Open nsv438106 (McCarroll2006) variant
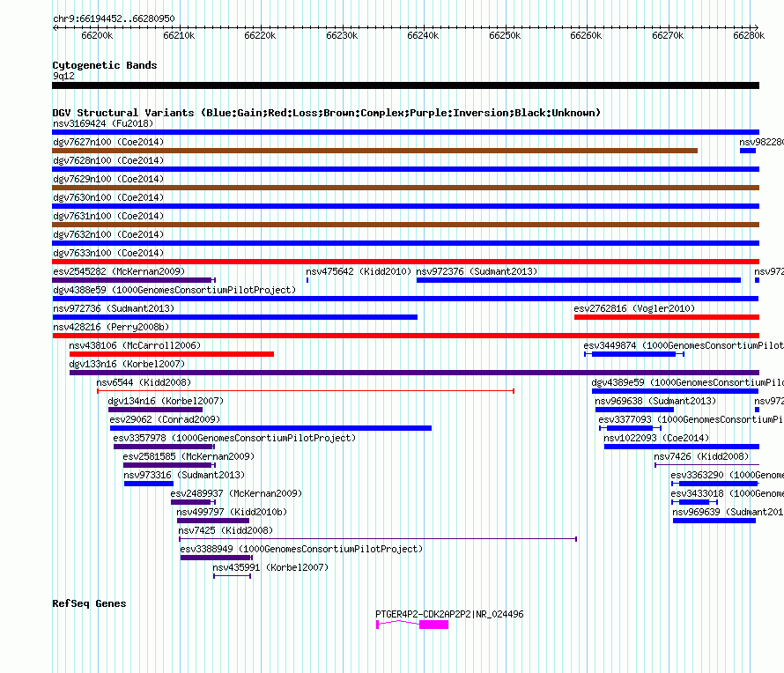The width and height of the screenshot is (784, 673). coord(135,345)
